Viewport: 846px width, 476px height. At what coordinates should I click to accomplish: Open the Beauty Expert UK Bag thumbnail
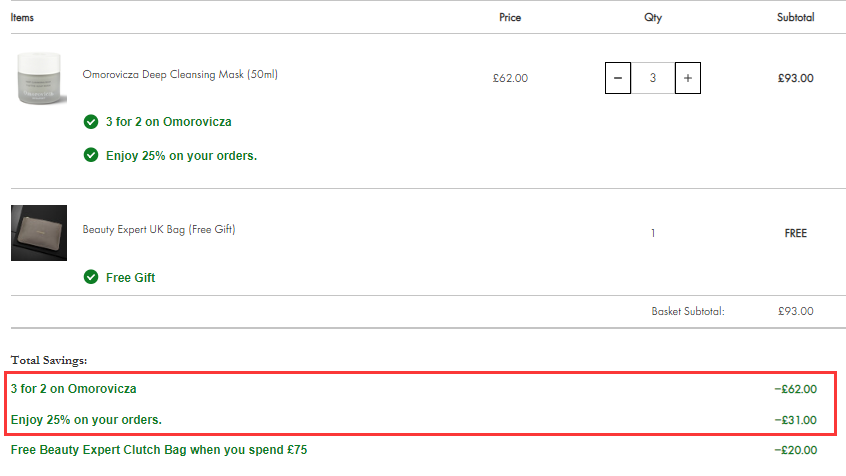click(x=39, y=233)
